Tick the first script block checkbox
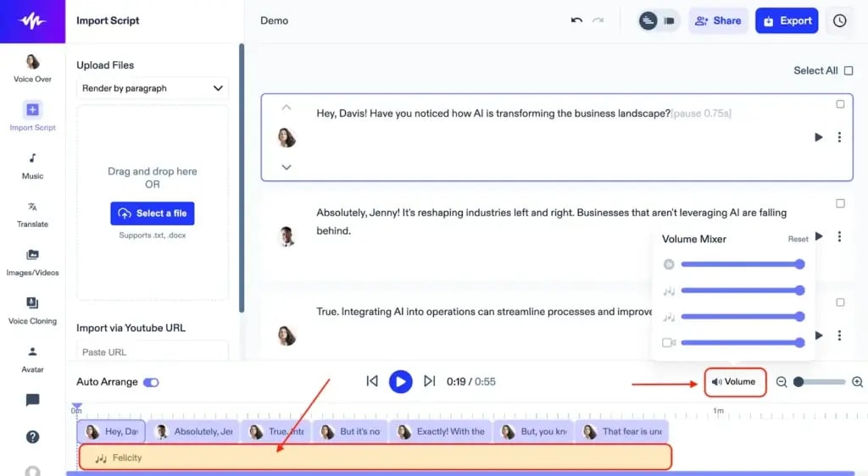 tap(840, 104)
